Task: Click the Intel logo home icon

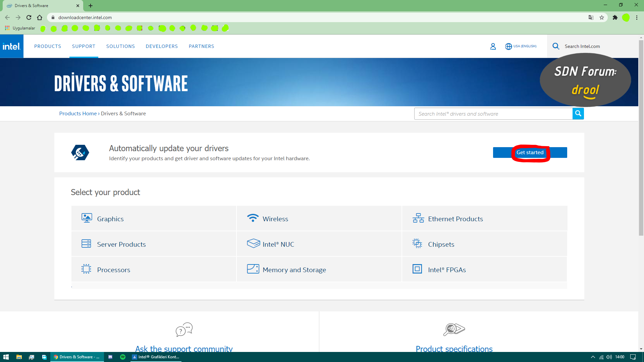Action: (11, 46)
